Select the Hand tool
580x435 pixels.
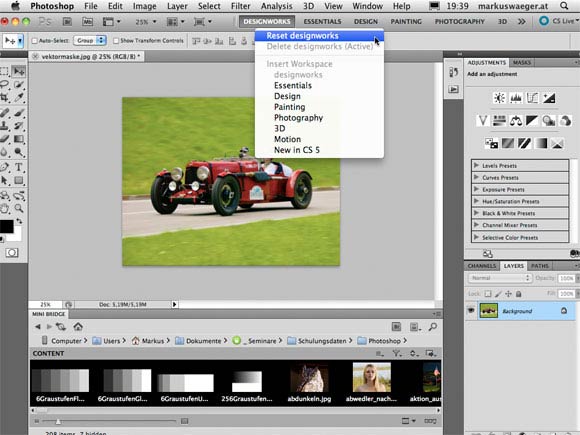pos(4,209)
